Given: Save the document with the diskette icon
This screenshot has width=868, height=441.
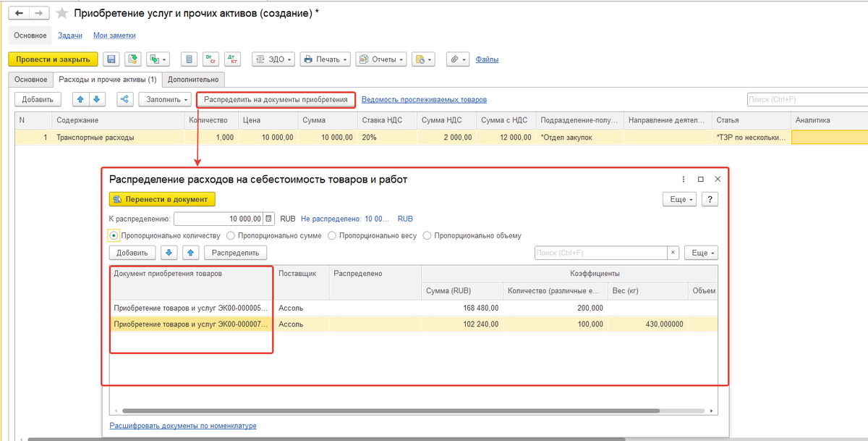Looking at the screenshot, I should (x=111, y=59).
